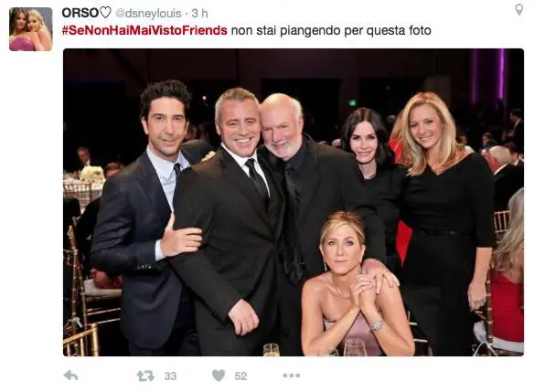Open the three-dot more options menu

pos(291,376)
